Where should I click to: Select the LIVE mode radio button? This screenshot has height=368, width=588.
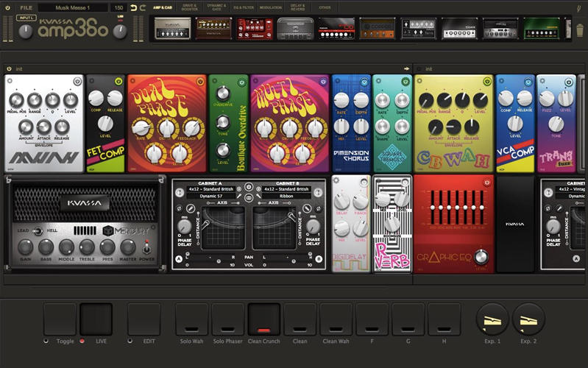coord(82,341)
